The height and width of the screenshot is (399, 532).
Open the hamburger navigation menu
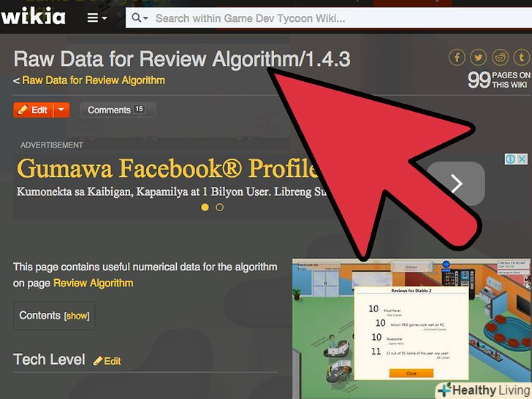coord(97,18)
